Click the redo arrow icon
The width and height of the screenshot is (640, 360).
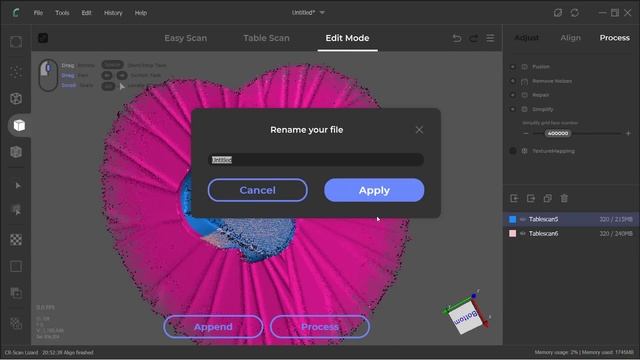pyautogui.click(x=473, y=38)
